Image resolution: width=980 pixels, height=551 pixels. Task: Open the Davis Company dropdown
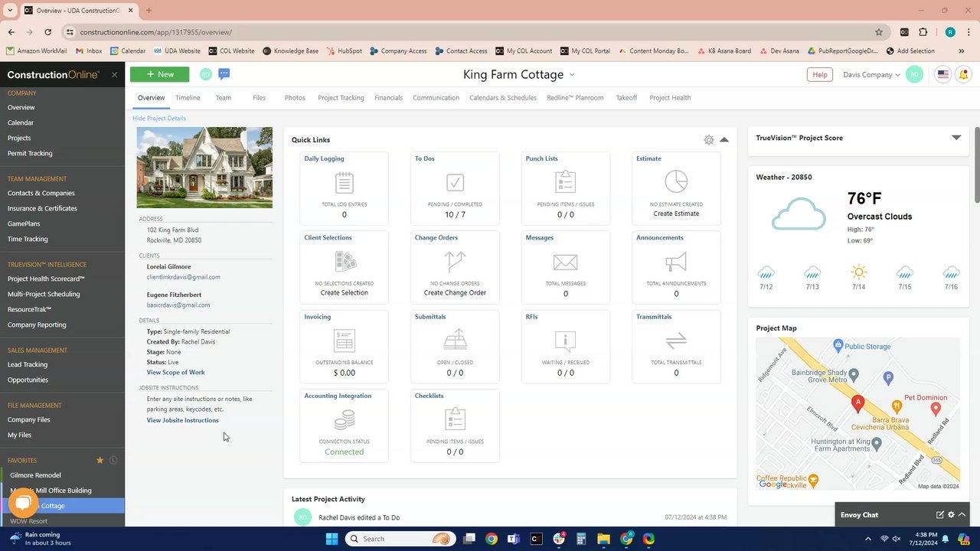[x=871, y=74]
